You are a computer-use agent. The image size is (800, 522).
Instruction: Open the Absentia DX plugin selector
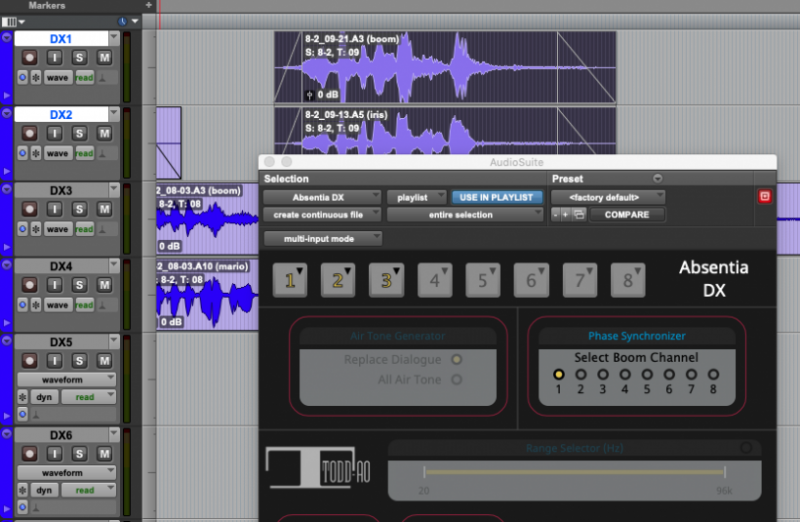pyautogui.click(x=322, y=197)
